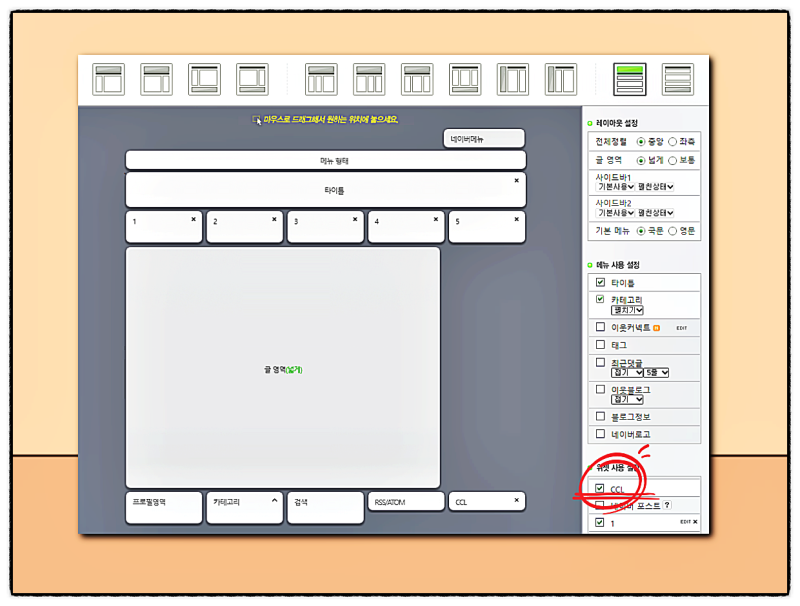This screenshot has width=800, height=606.
Task: Pick header layout with two left sidebars
Action: click(321, 80)
